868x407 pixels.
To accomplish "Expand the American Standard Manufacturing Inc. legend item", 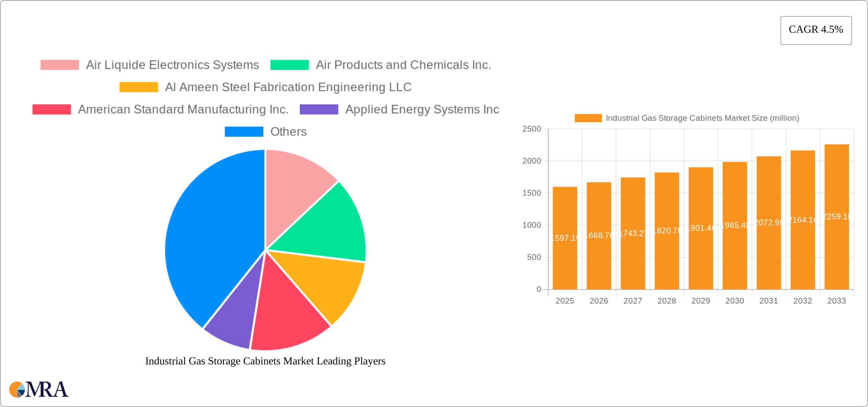I will click(184, 110).
